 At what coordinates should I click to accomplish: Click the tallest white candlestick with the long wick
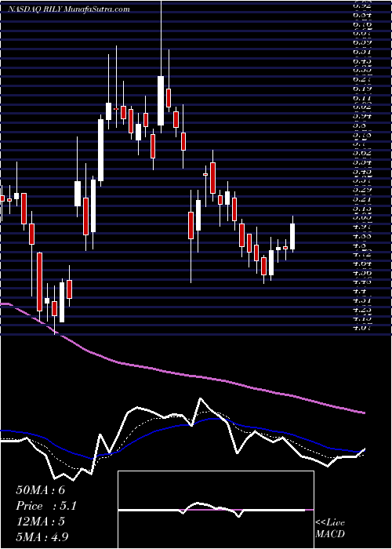(161, 100)
